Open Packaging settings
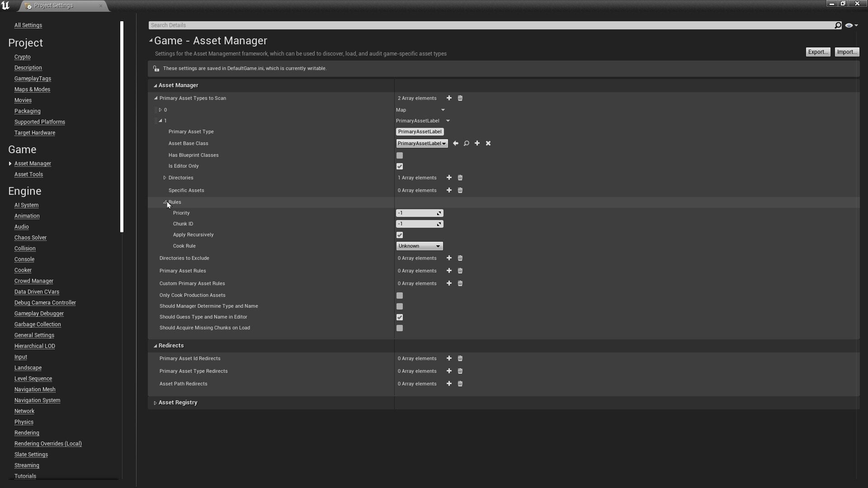The image size is (868, 488). 27,111
